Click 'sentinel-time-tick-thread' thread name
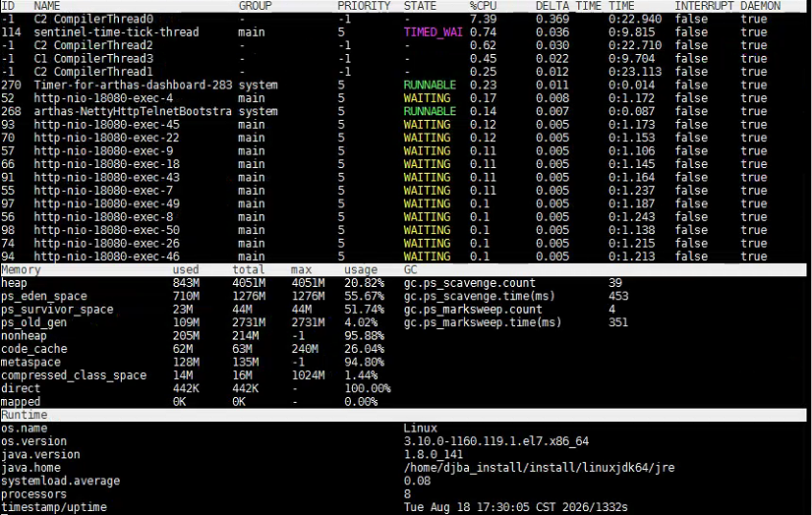This screenshot has height=515, width=812. point(117,32)
